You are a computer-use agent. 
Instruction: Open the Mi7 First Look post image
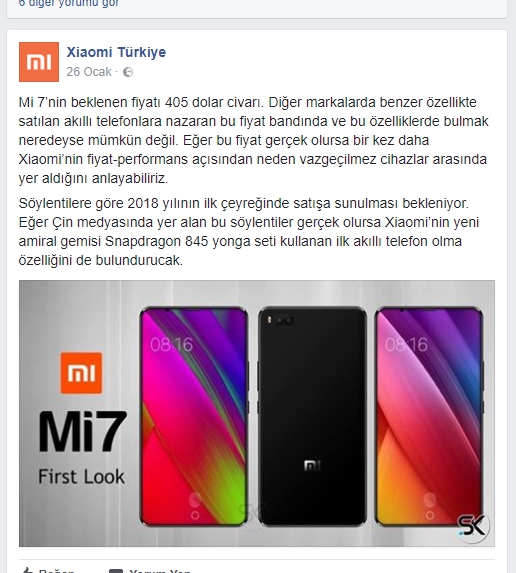coord(257,413)
